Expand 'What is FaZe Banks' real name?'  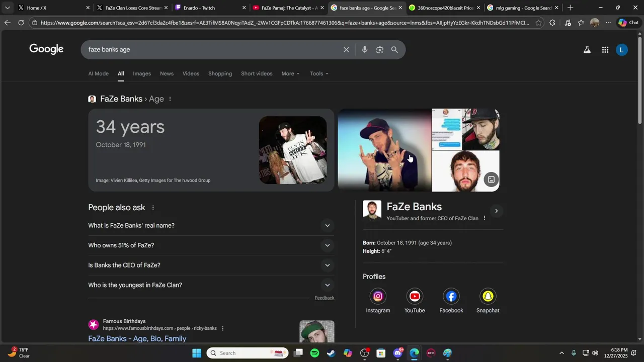pyautogui.click(x=211, y=226)
